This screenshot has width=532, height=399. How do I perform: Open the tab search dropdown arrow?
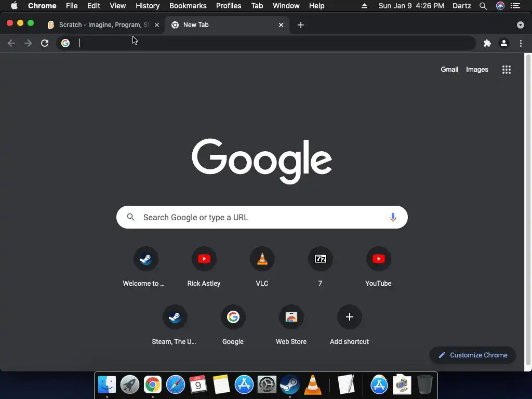pyautogui.click(x=520, y=25)
